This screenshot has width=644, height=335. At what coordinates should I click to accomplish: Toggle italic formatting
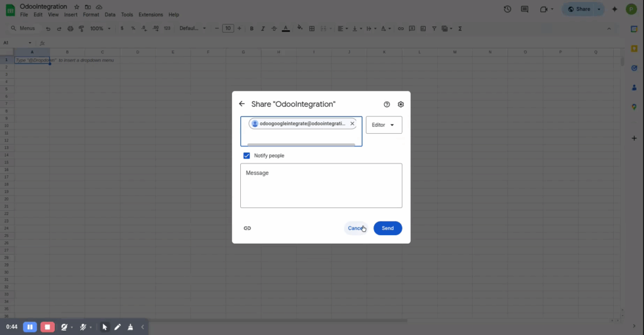click(x=263, y=29)
